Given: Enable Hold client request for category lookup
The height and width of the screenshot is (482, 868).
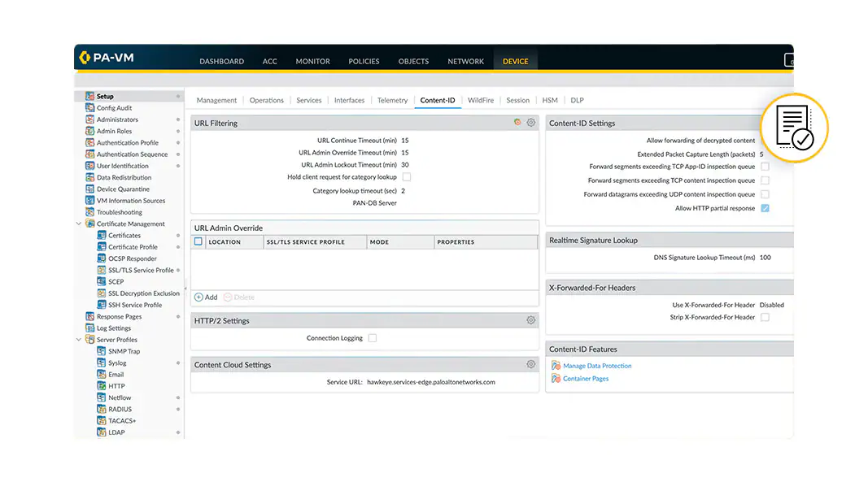Looking at the screenshot, I should (406, 176).
